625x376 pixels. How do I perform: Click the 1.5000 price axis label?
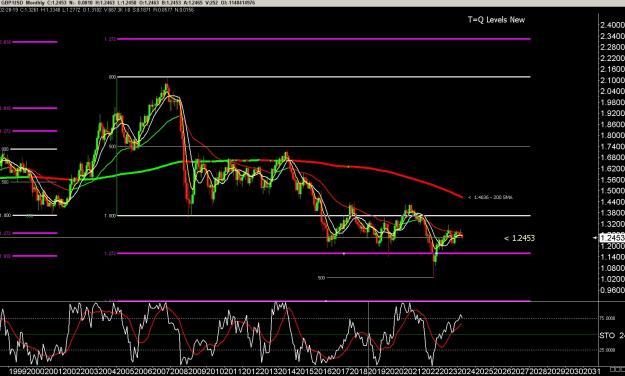pos(612,191)
